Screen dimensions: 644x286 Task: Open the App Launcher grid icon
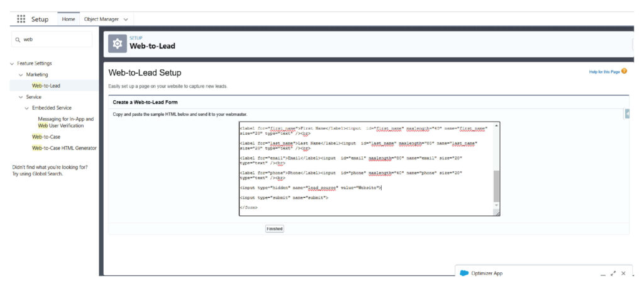[x=21, y=19]
